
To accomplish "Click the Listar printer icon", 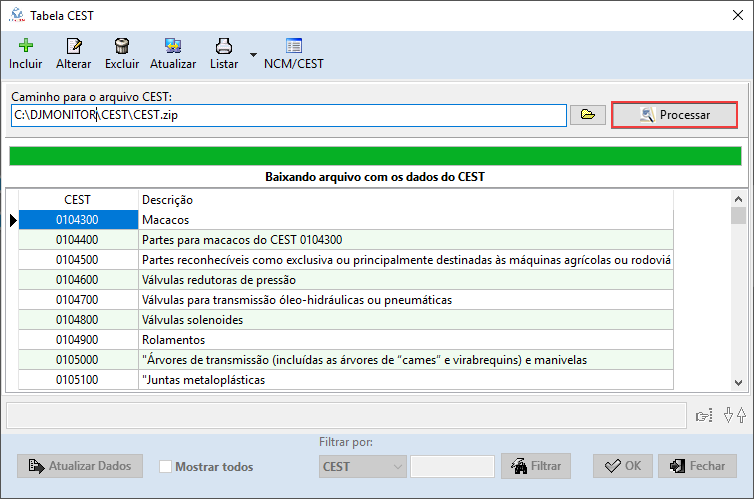I will (x=224, y=46).
